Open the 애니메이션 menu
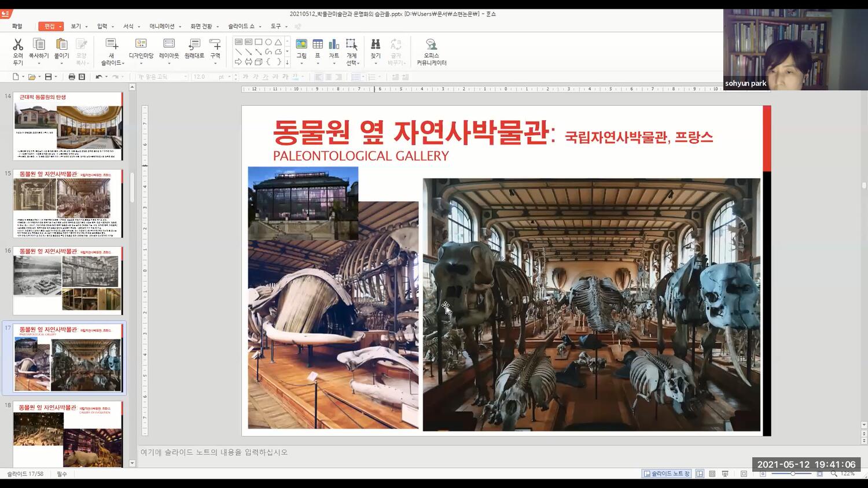The image size is (868, 488). 162,27
